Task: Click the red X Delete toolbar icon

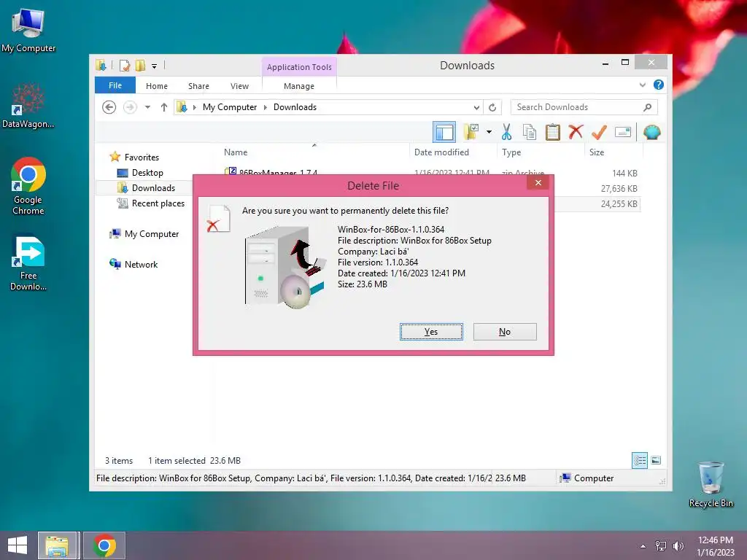Action: pyautogui.click(x=576, y=131)
